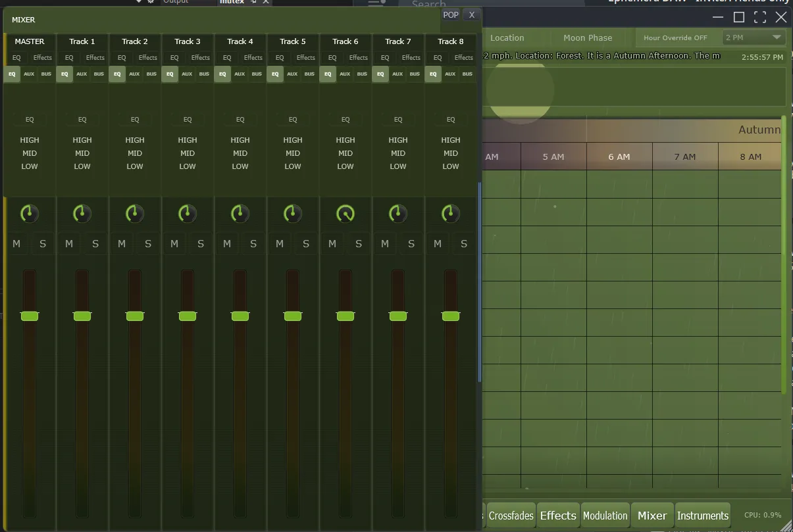Solo Track 4
793x532 pixels.
[x=253, y=244]
